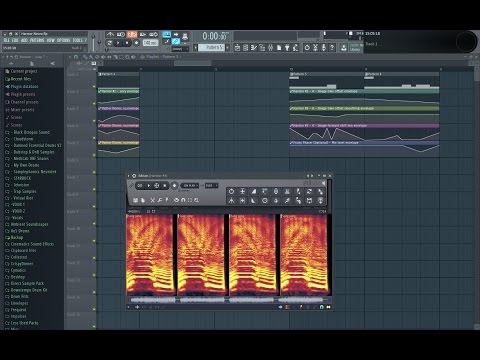This screenshot has height=360, width=480.
Task: Open Edison's ON PLAY record mode dropdown
Action: point(190,185)
